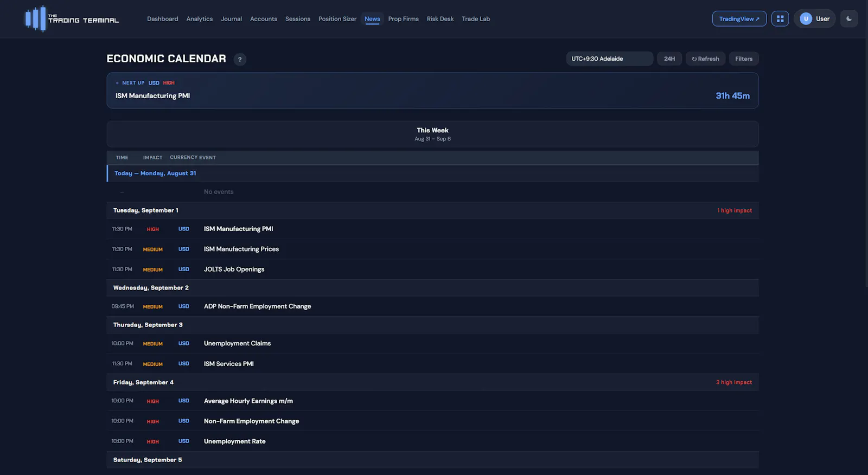The image size is (868, 475).
Task: Open the UTC+9:30 Adelaide timezone dropdown
Action: click(610, 59)
